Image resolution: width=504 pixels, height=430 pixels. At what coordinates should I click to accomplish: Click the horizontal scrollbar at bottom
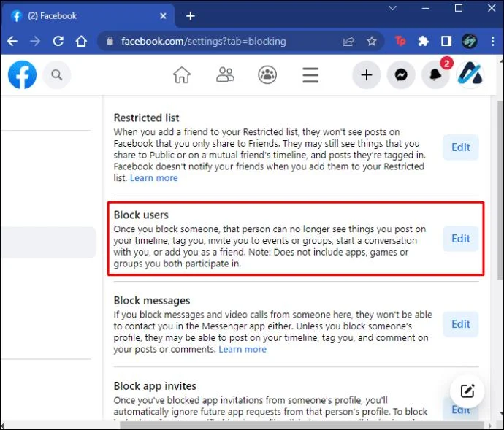click(302, 425)
